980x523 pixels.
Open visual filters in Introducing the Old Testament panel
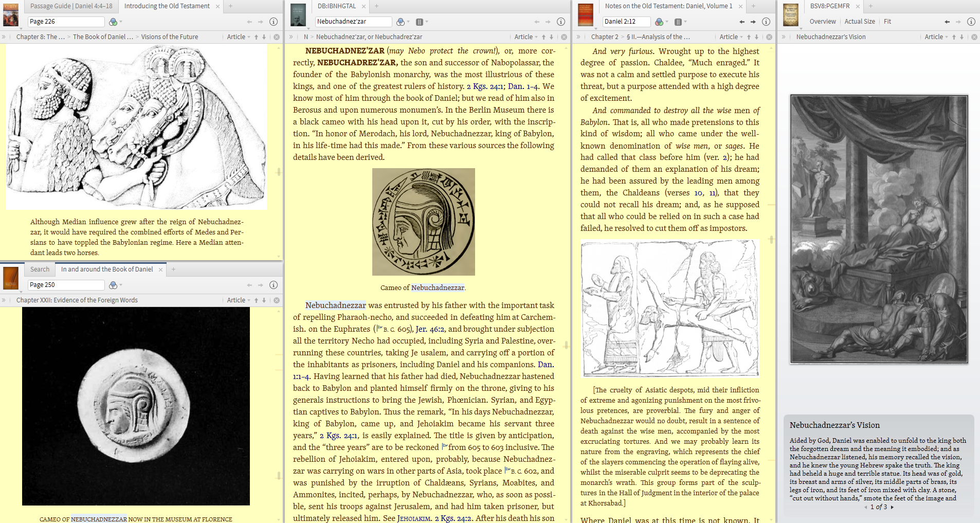point(113,22)
